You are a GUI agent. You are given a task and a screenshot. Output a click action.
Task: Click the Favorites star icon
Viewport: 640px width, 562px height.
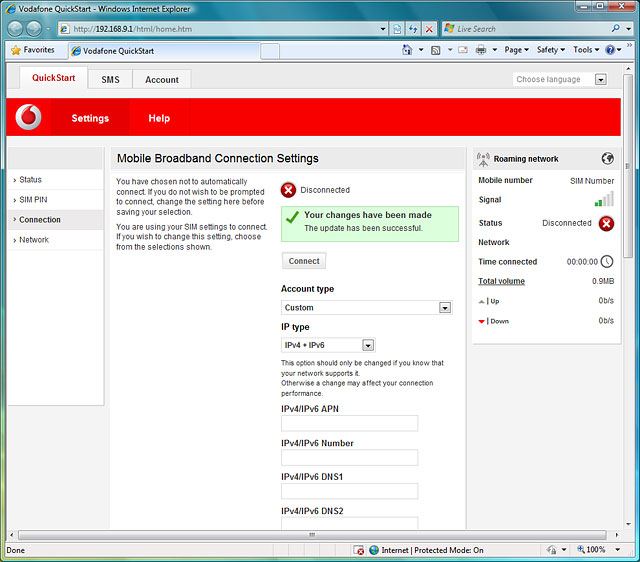click(16, 49)
